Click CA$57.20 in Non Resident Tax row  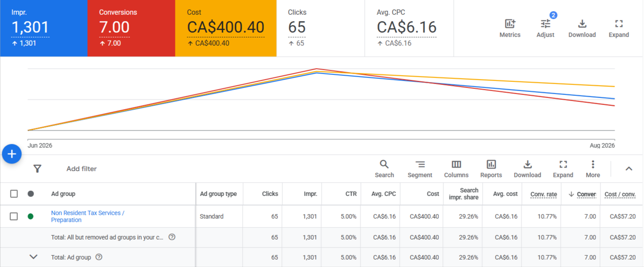click(x=623, y=216)
